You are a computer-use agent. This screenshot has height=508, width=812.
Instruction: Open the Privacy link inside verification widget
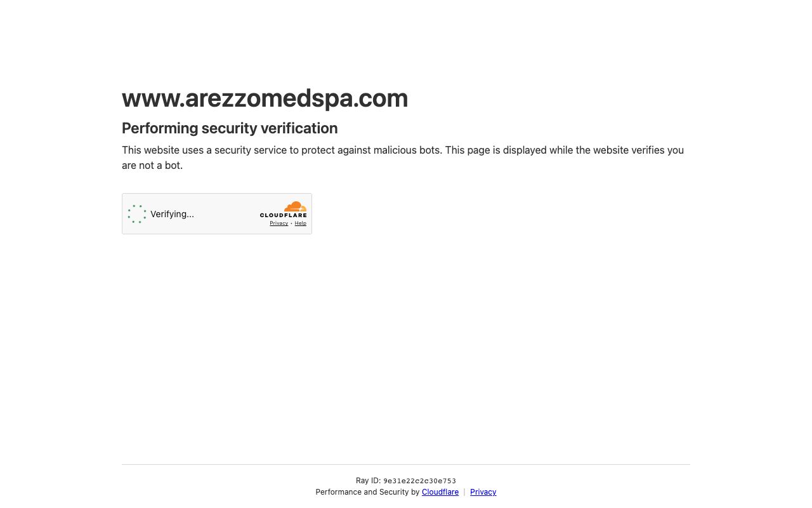coord(278,224)
